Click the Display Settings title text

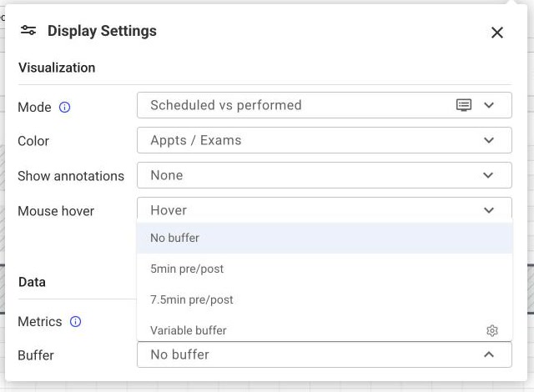click(102, 31)
